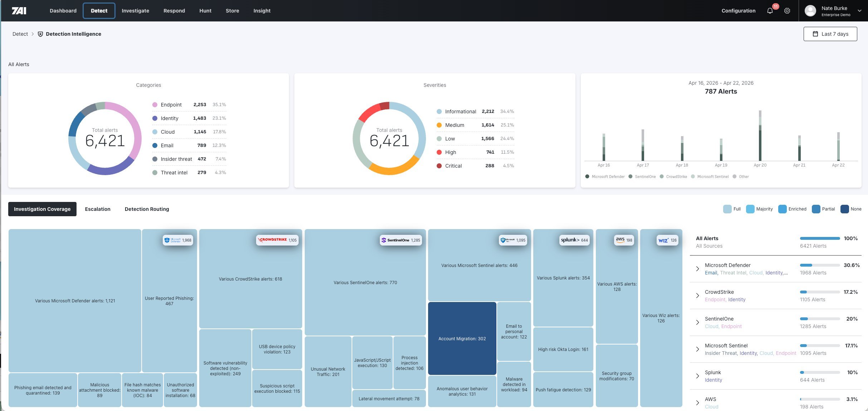Image resolution: width=868 pixels, height=411 pixels.
Task: Switch to the Escalation tab
Action: click(98, 209)
